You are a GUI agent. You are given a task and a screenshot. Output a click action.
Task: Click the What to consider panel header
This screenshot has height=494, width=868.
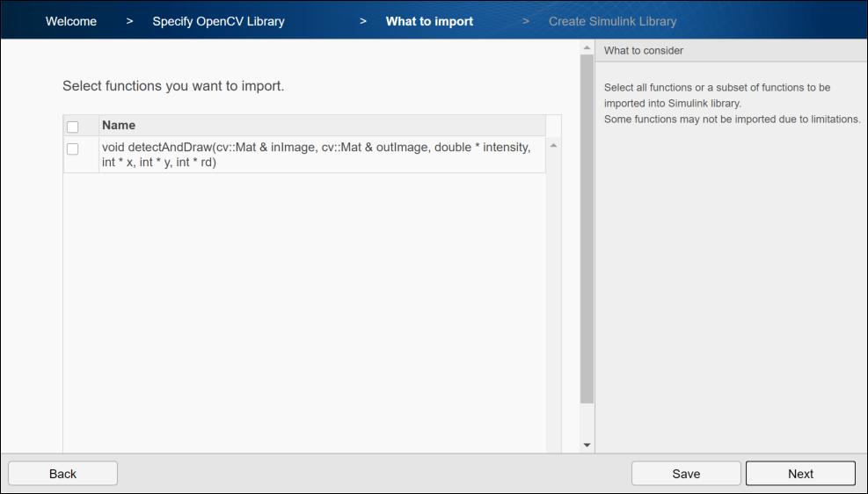pyautogui.click(x=644, y=51)
